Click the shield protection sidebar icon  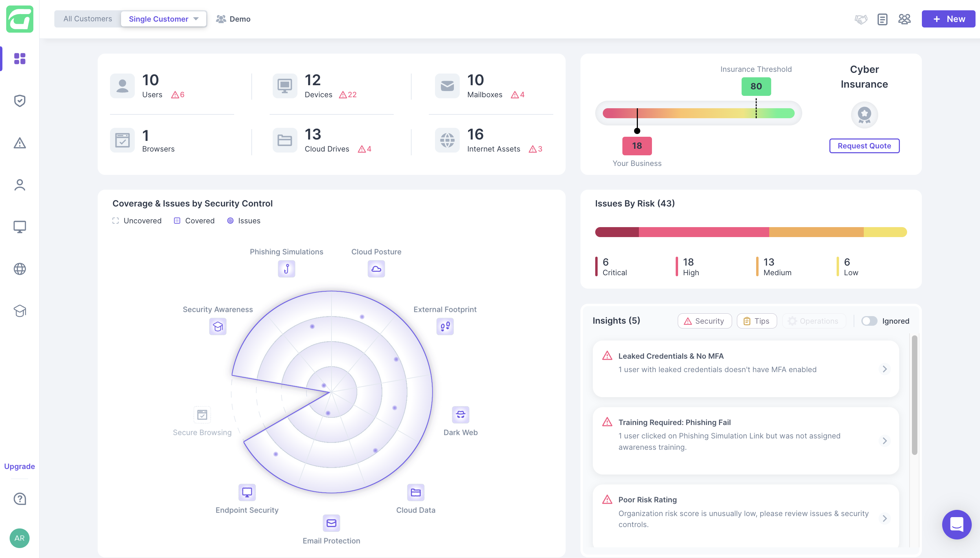coord(20,101)
